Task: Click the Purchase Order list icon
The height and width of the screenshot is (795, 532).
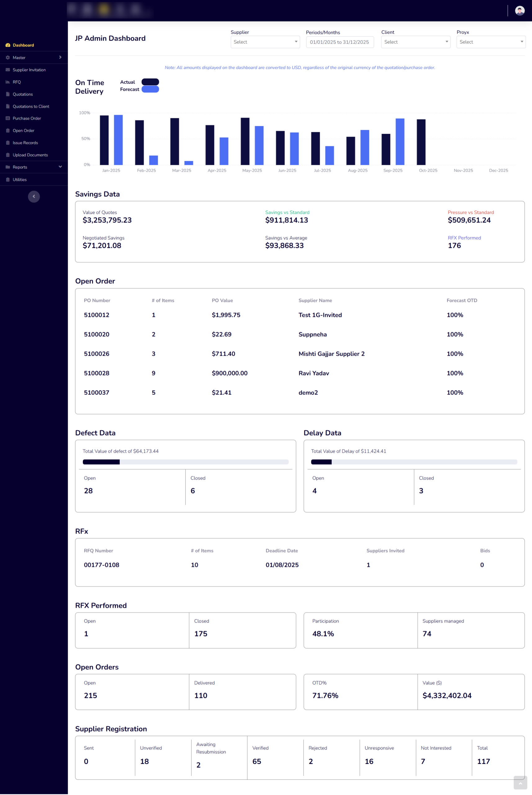Action: click(8, 118)
